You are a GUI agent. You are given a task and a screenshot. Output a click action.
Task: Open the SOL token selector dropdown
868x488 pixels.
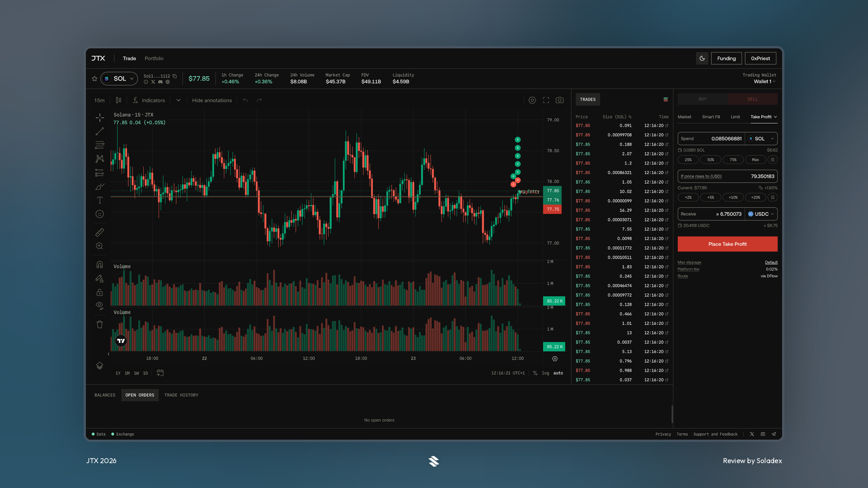tap(119, 79)
